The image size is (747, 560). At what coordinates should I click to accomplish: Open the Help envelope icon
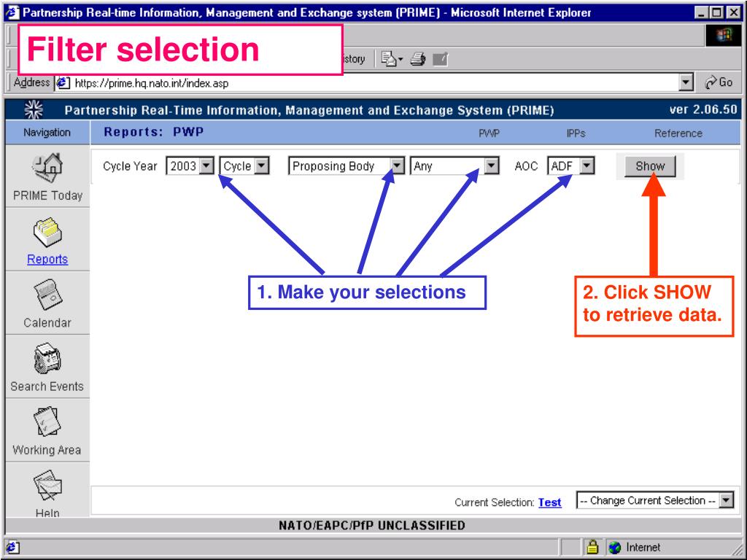point(47,485)
